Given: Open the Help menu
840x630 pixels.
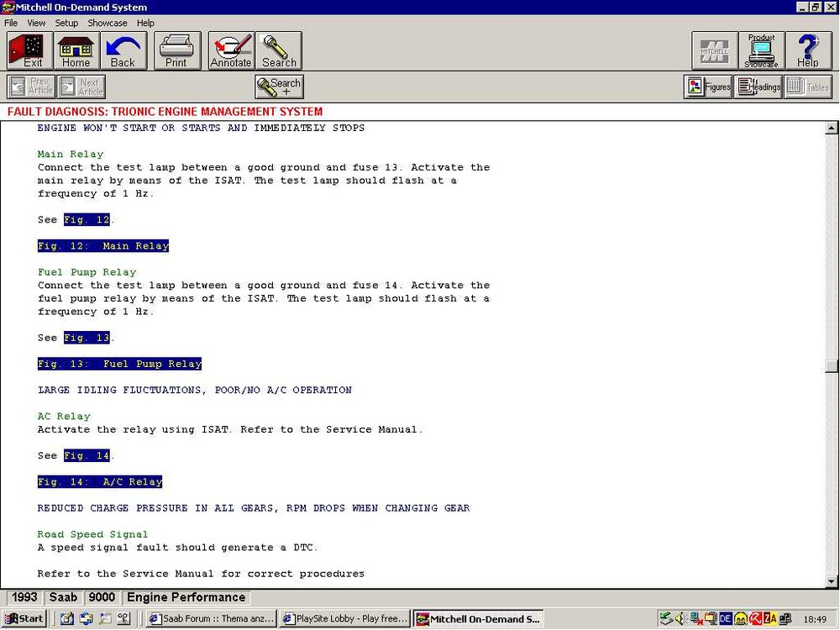Looking at the screenshot, I should coord(145,23).
